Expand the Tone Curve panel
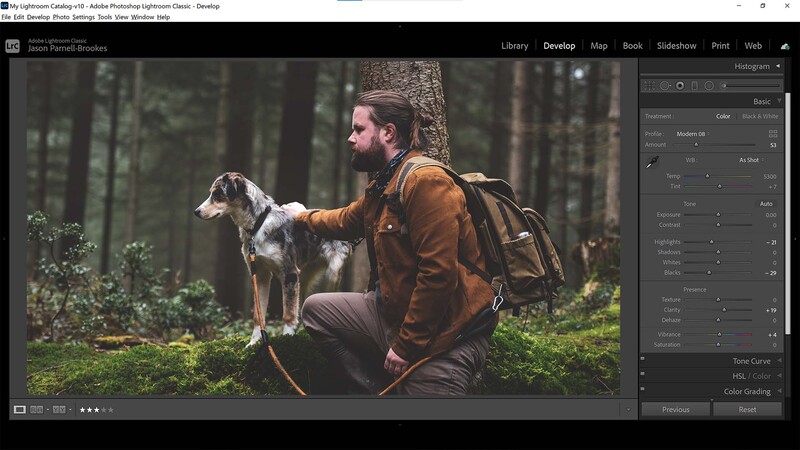Screen dimensions: 800x450 [751, 361]
